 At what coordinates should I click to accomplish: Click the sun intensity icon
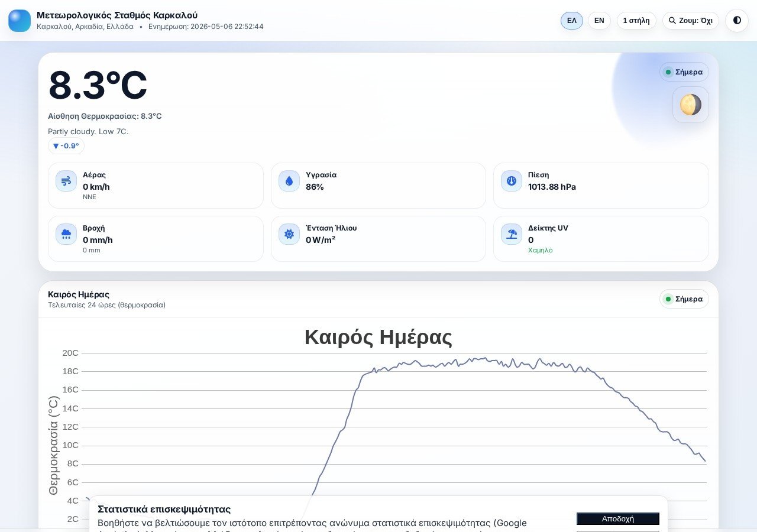(x=289, y=234)
